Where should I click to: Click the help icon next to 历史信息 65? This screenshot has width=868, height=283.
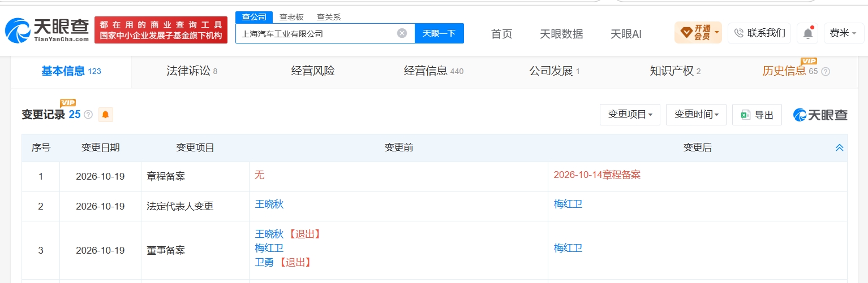(826, 72)
